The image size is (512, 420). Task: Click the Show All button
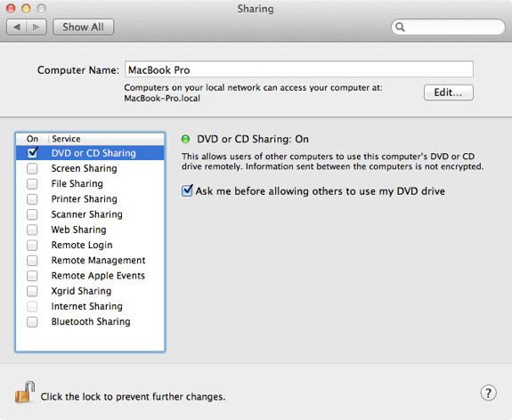(x=84, y=27)
